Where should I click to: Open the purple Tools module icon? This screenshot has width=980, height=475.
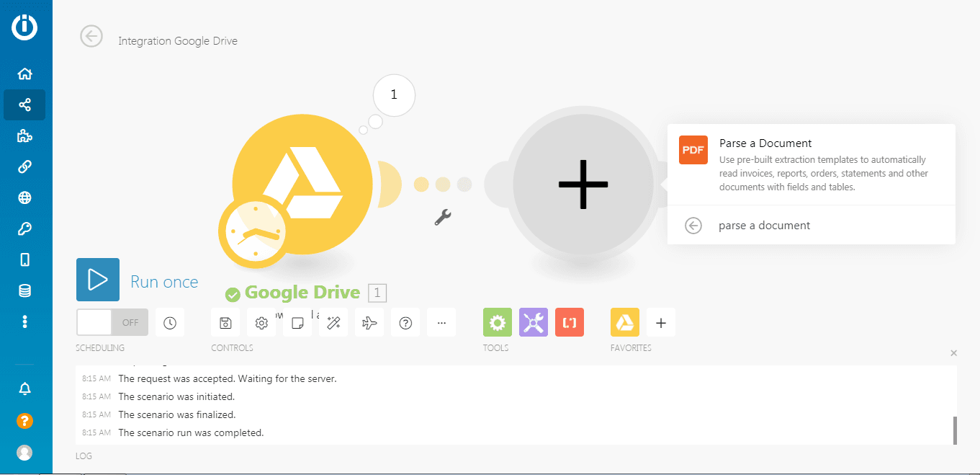click(x=534, y=323)
